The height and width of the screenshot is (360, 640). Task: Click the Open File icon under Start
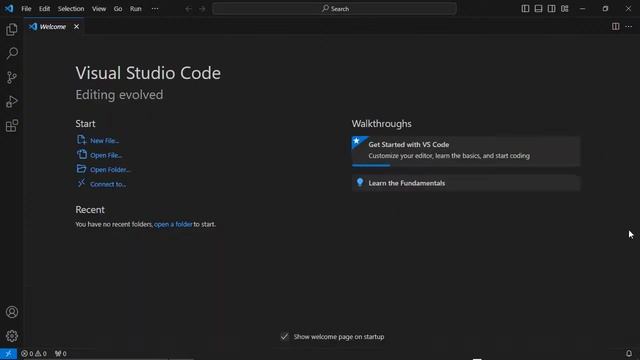click(x=82, y=154)
